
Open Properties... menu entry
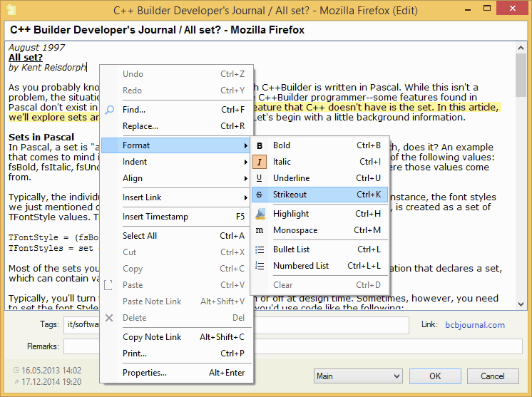click(x=177, y=373)
